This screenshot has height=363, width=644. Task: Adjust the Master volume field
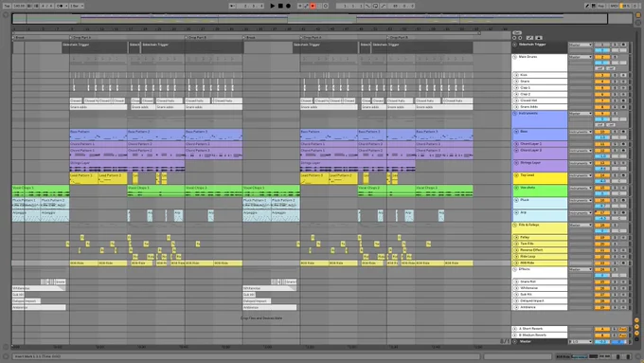(601, 341)
